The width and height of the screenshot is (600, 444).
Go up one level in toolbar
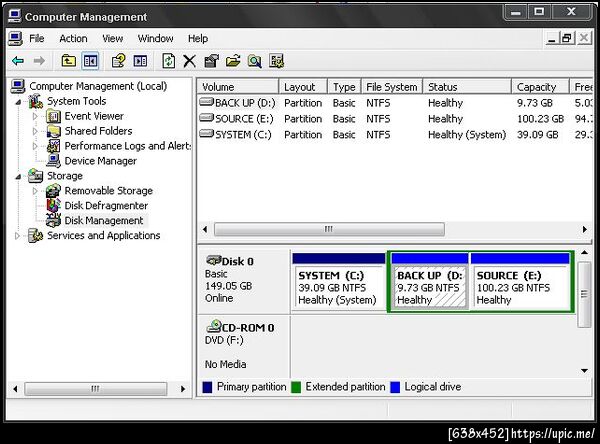coord(68,61)
